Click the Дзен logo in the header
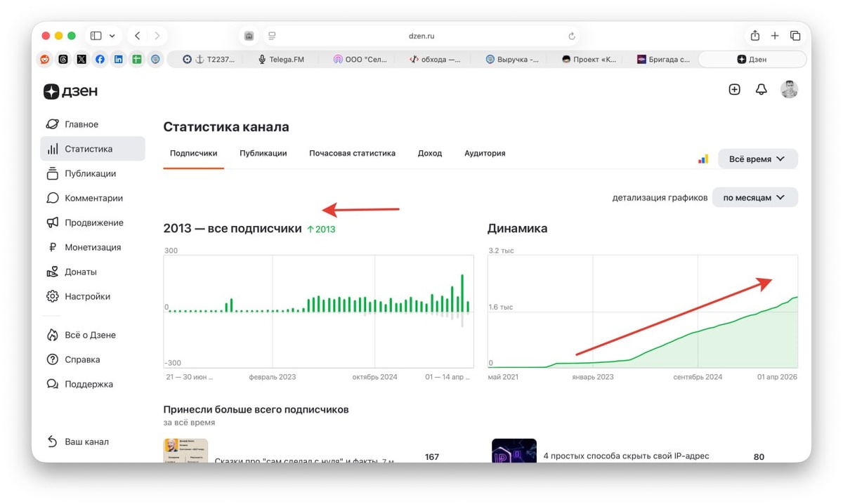The width and height of the screenshot is (843, 504). click(x=71, y=91)
